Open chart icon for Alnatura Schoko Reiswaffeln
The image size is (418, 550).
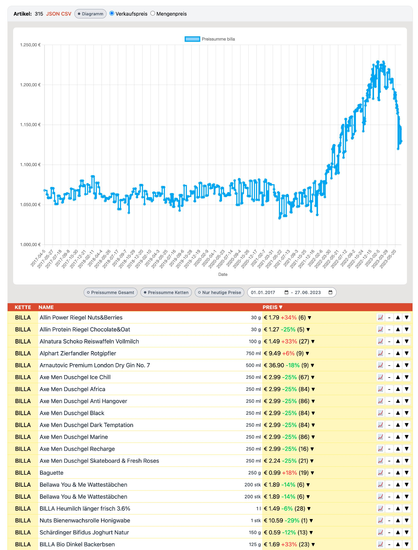(380, 341)
